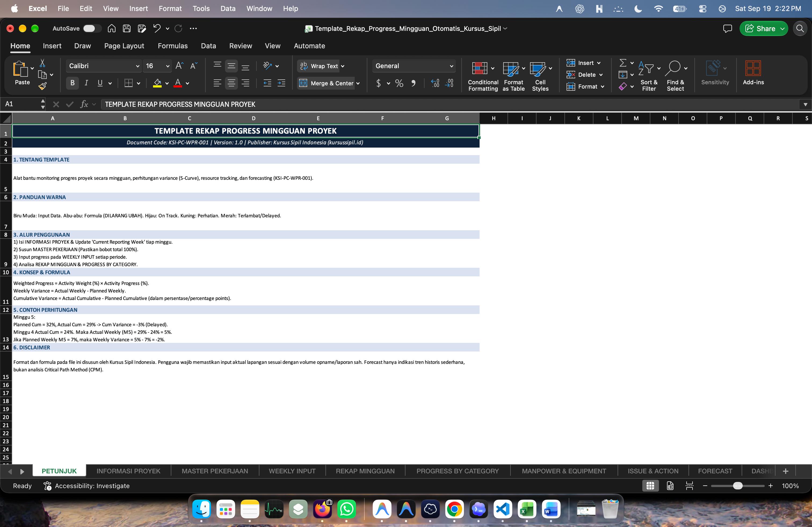The width and height of the screenshot is (812, 527).
Task: Click the Undo arrow icon
Action: pos(157,28)
